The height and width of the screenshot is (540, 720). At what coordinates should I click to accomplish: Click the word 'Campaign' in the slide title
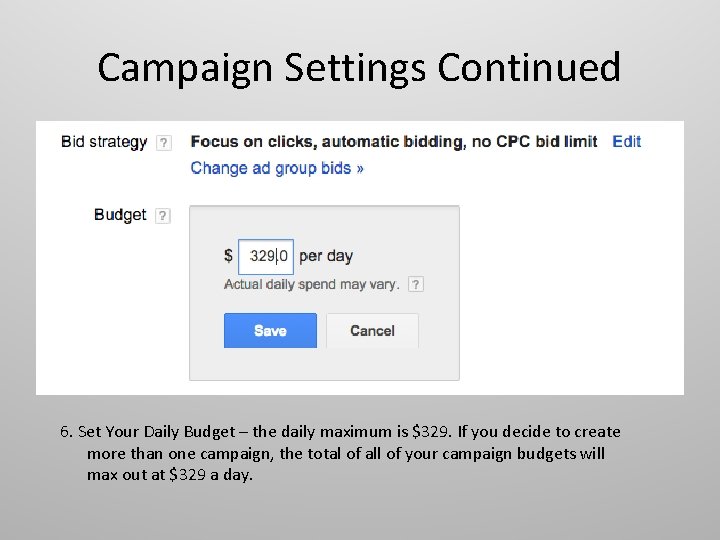(186, 68)
